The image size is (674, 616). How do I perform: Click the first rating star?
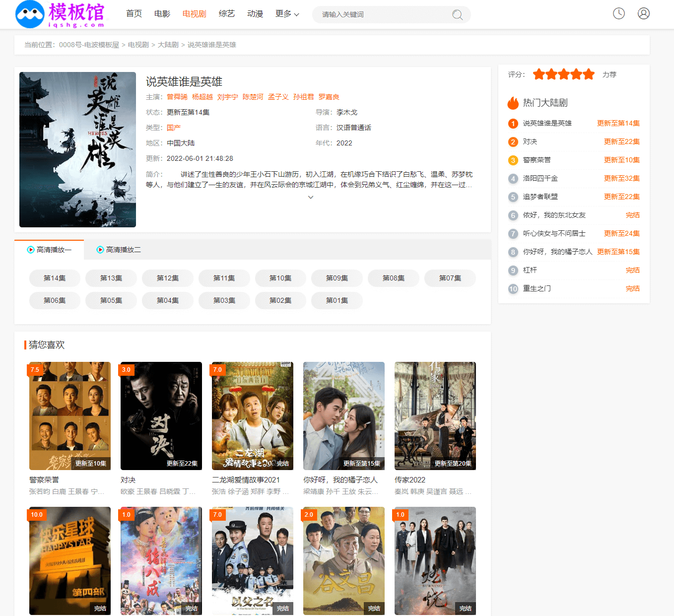coord(539,74)
